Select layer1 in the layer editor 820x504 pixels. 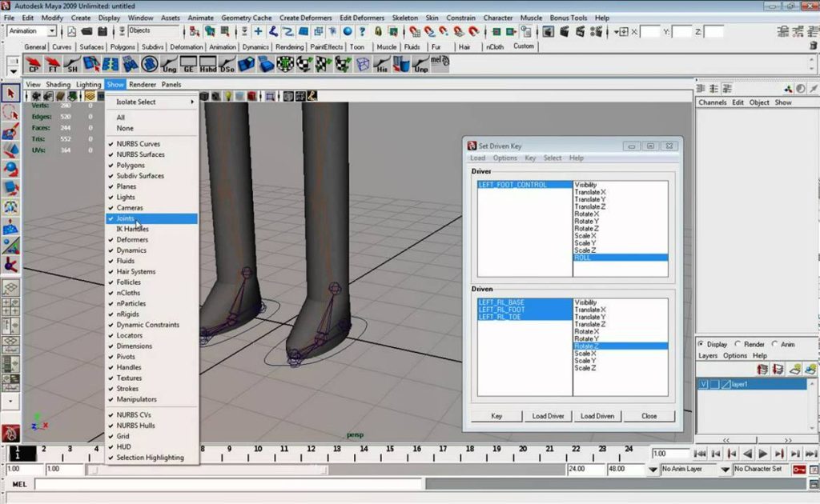(x=752, y=384)
